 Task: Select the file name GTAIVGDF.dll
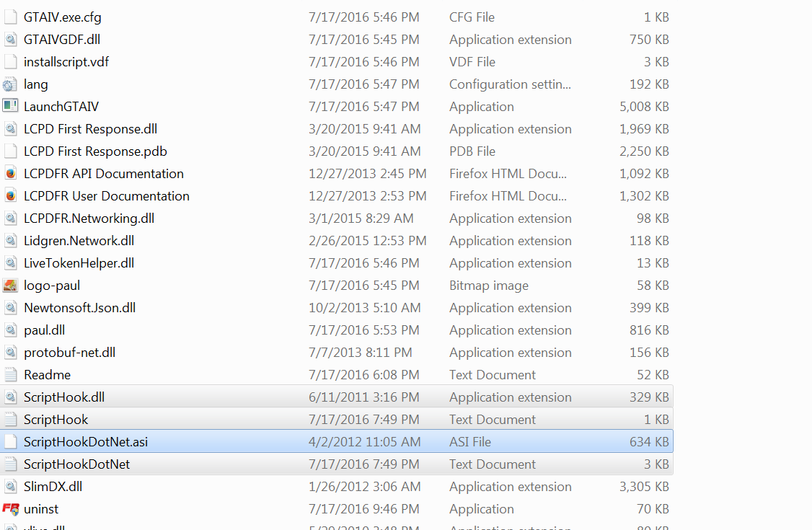coord(62,40)
